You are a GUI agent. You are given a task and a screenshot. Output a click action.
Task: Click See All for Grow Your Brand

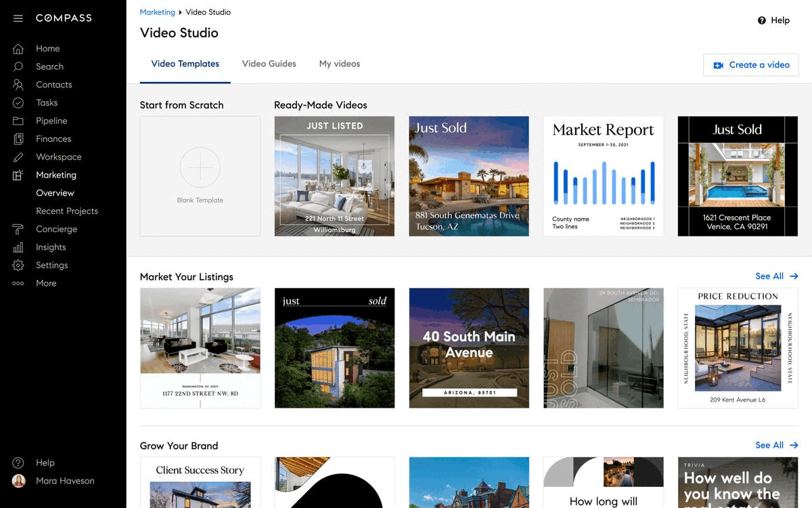[769, 445]
